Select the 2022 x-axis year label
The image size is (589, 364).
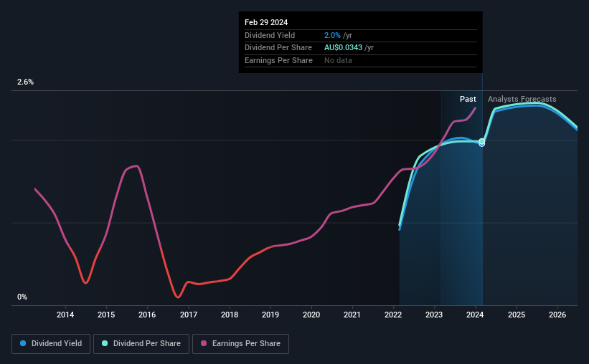point(393,315)
